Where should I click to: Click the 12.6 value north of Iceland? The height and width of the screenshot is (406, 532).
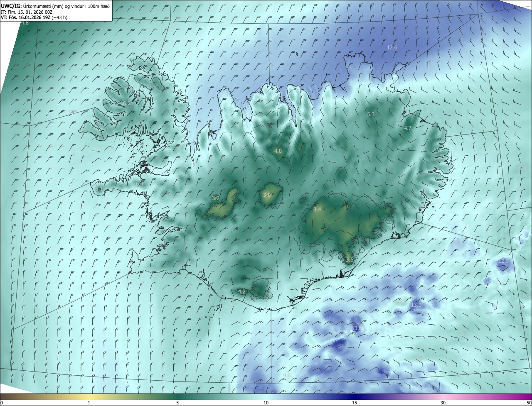pyautogui.click(x=392, y=48)
